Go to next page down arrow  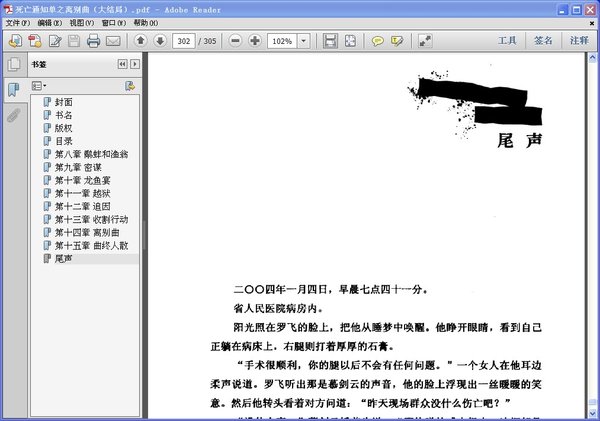pyautogui.click(x=160, y=40)
